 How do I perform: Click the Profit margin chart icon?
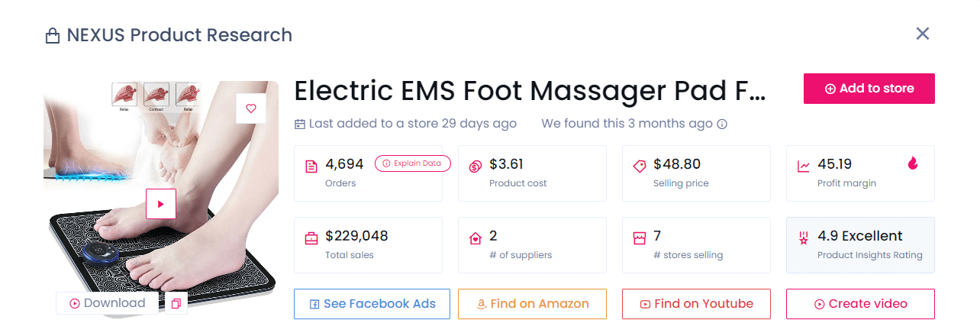[x=804, y=166]
